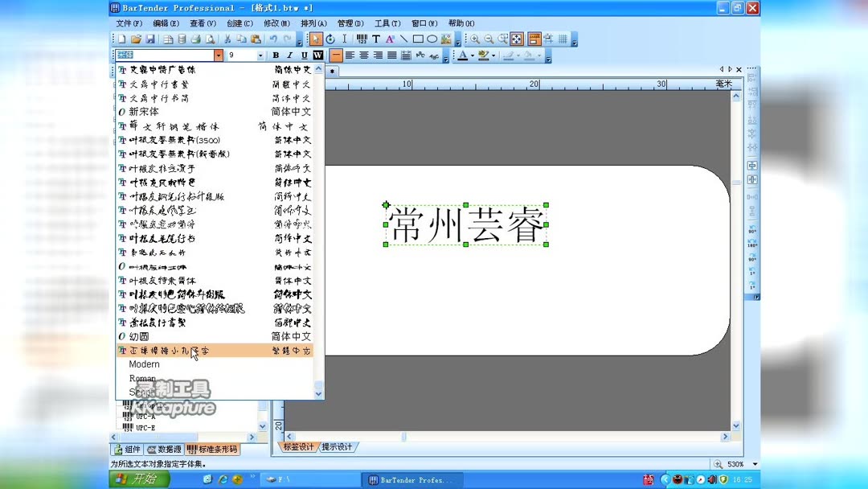
Task: Click the picture insert tool
Action: point(444,39)
